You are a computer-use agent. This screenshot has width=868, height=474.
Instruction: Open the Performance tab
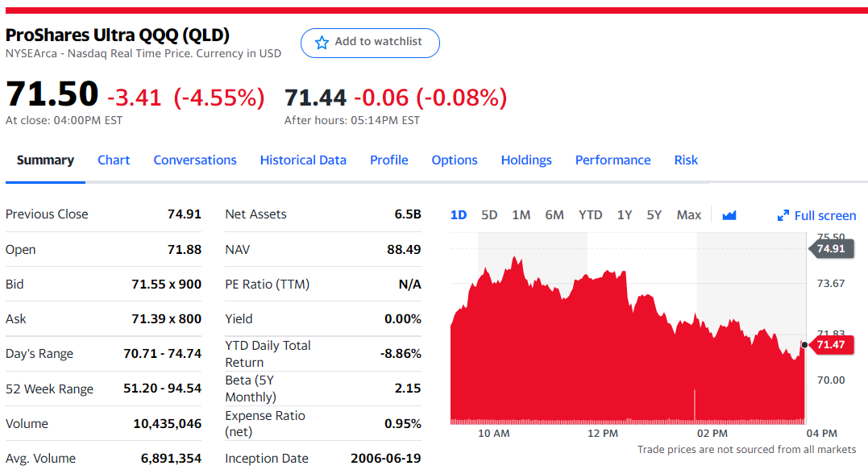[613, 160]
